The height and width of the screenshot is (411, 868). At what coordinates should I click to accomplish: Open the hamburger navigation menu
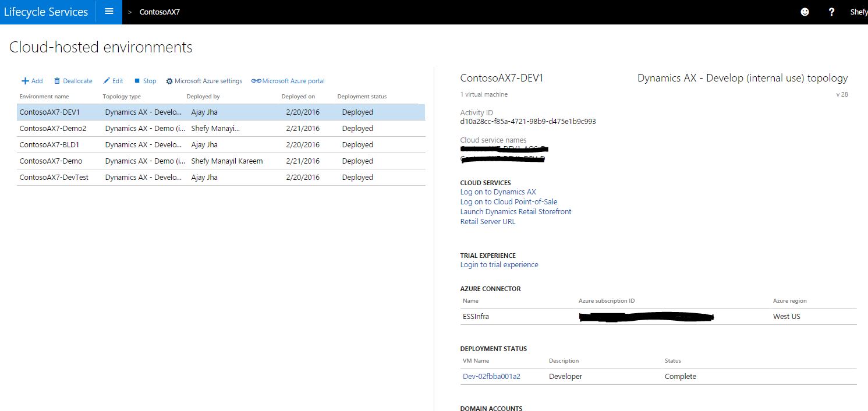pyautogui.click(x=109, y=12)
